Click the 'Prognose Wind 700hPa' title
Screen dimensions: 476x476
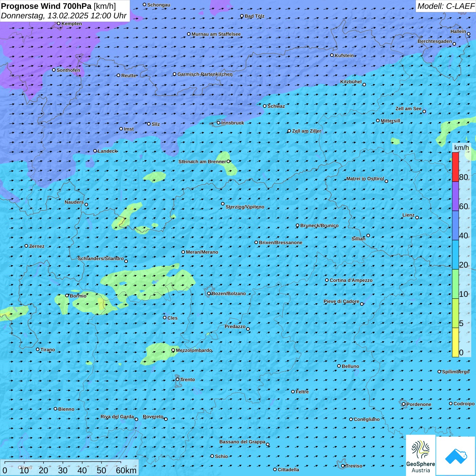(x=46, y=6)
